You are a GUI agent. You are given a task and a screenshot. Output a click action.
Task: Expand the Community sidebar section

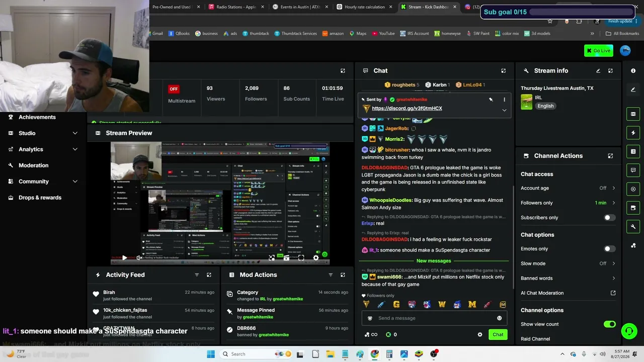point(75,182)
